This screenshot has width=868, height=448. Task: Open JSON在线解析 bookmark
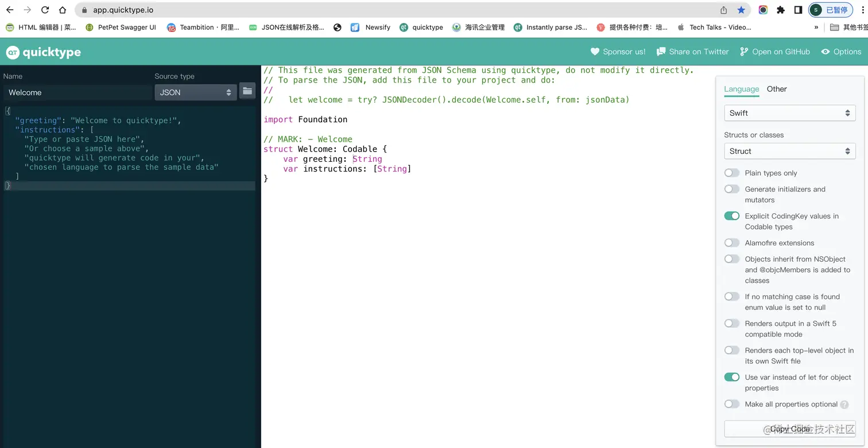click(286, 27)
